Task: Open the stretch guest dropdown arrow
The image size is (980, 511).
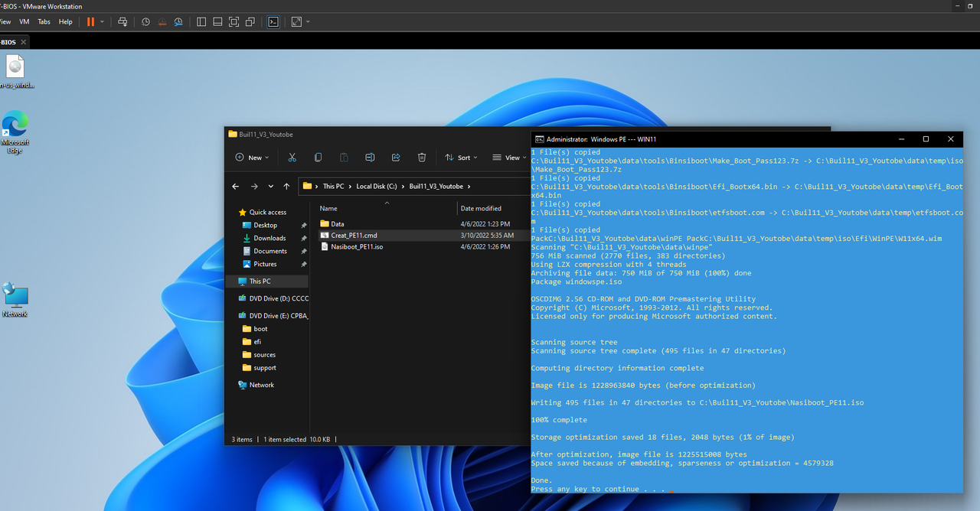Action: click(309, 21)
